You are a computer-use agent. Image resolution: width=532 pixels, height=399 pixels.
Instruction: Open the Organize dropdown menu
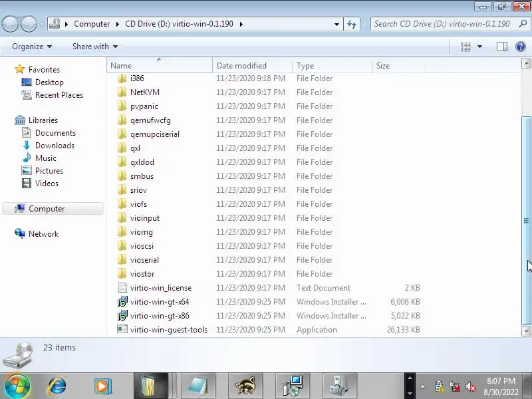point(32,47)
